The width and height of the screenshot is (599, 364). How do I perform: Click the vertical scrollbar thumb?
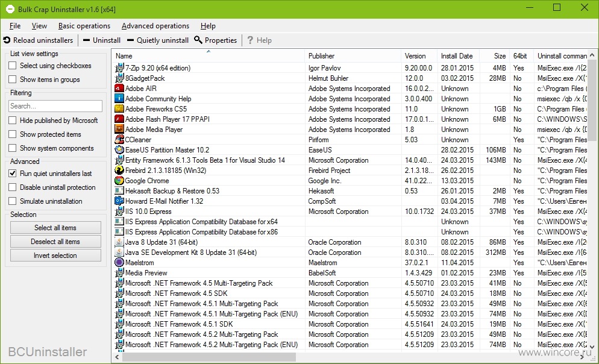592,101
